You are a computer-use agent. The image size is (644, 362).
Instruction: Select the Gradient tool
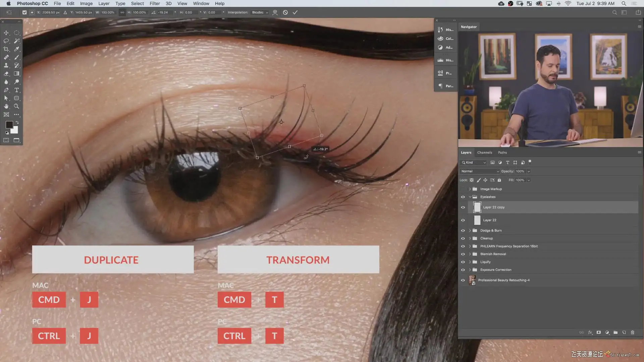(x=16, y=73)
